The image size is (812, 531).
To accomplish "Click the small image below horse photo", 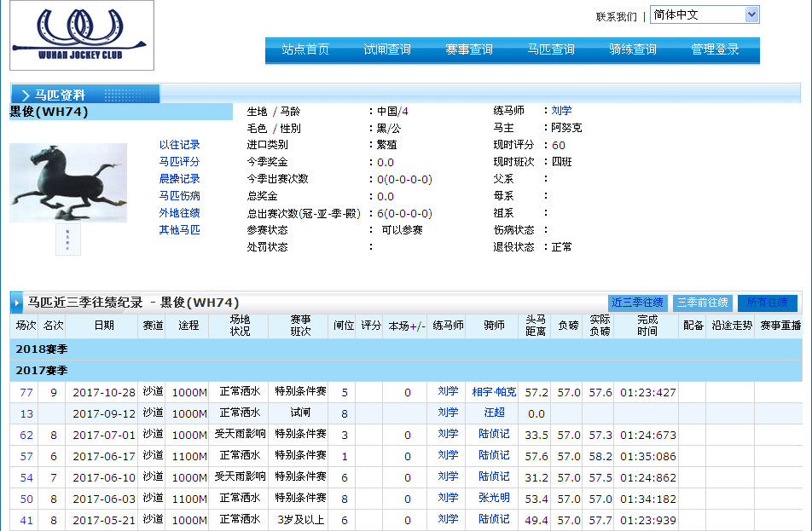I will coord(68,240).
